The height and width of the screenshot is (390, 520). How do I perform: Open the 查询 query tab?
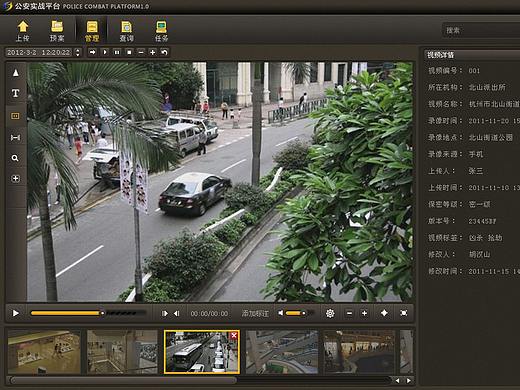click(x=127, y=31)
